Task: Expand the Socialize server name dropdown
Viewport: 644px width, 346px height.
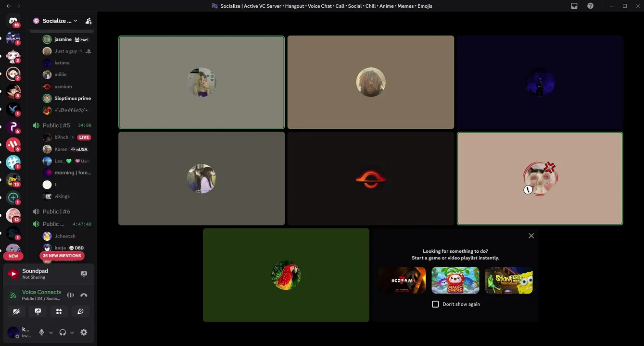Action: click(76, 21)
